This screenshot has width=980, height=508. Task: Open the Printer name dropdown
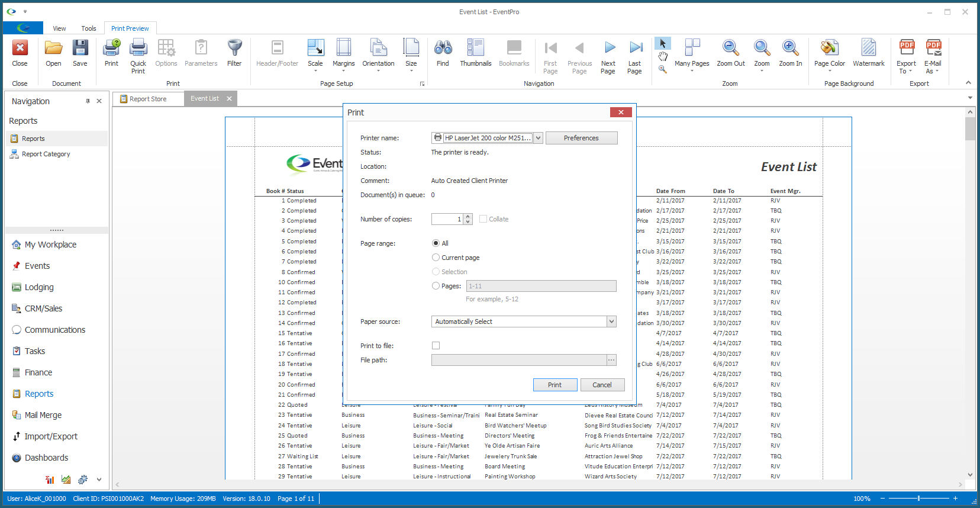tap(539, 138)
